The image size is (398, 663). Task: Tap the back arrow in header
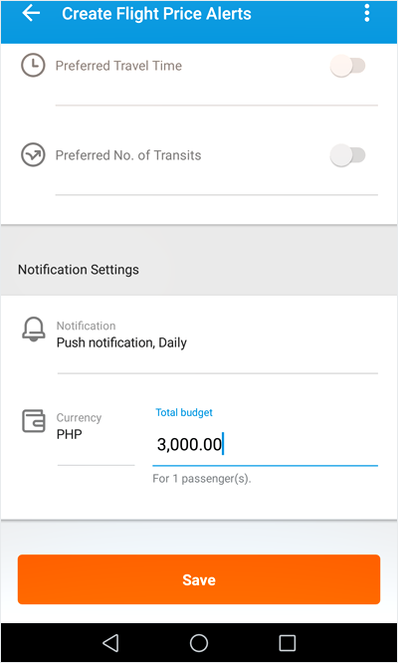31,14
